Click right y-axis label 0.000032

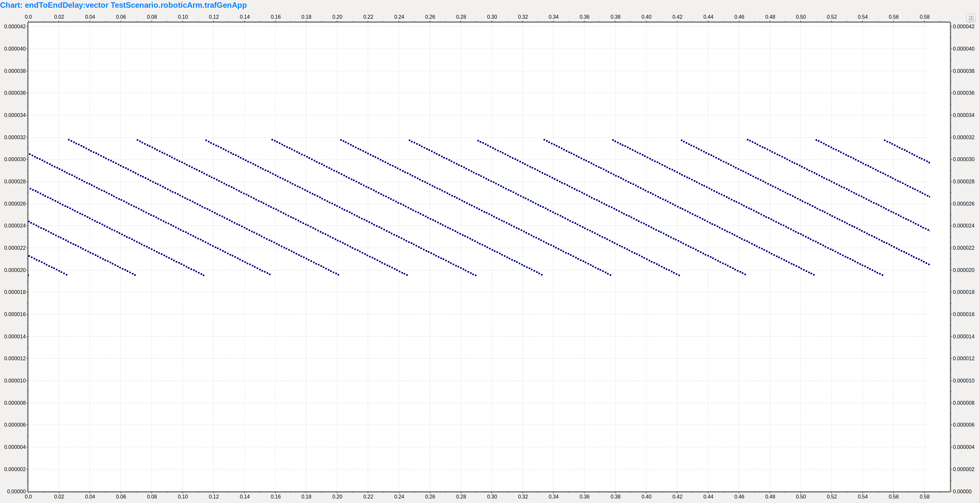964,138
